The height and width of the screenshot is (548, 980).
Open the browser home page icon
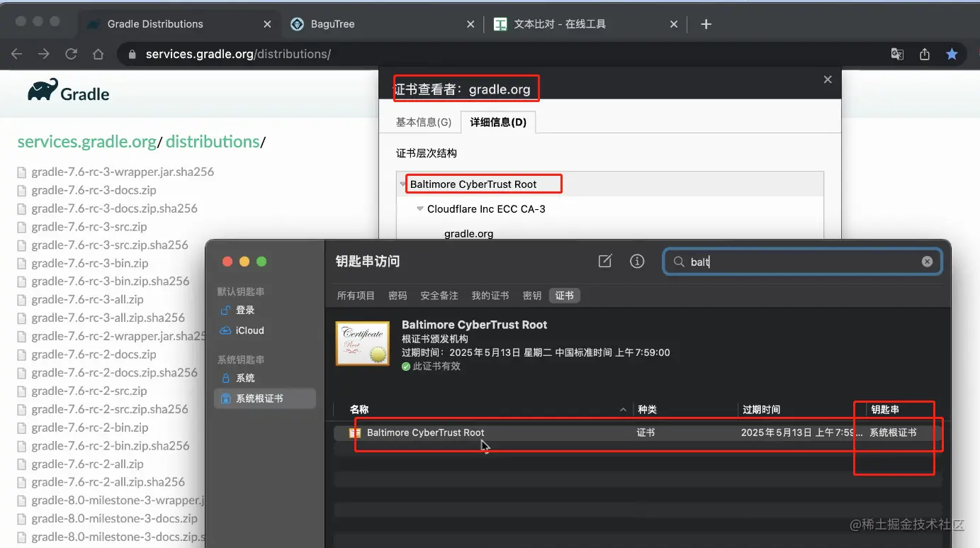98,54
